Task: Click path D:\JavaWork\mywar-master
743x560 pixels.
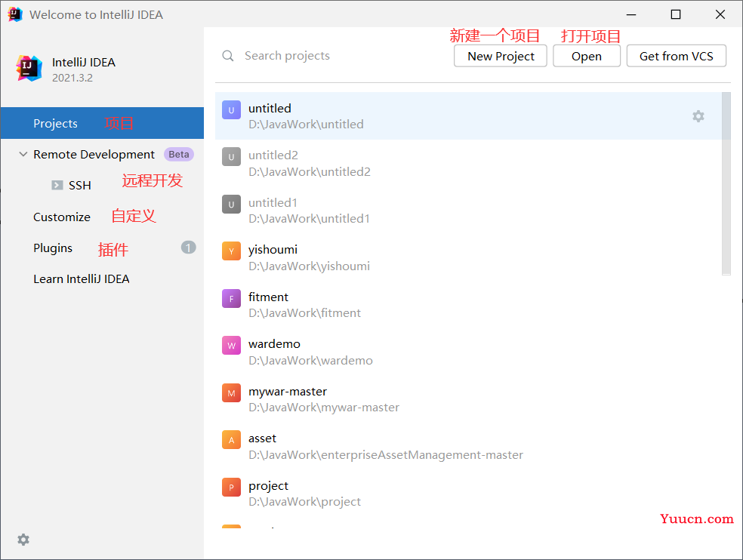Action: coord(324,408)
